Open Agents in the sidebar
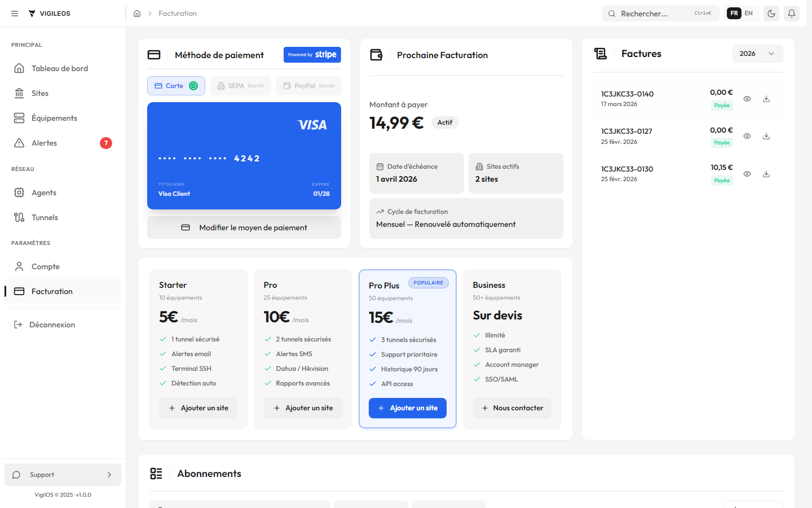This screenshot has width=812, height=508. 63,192
